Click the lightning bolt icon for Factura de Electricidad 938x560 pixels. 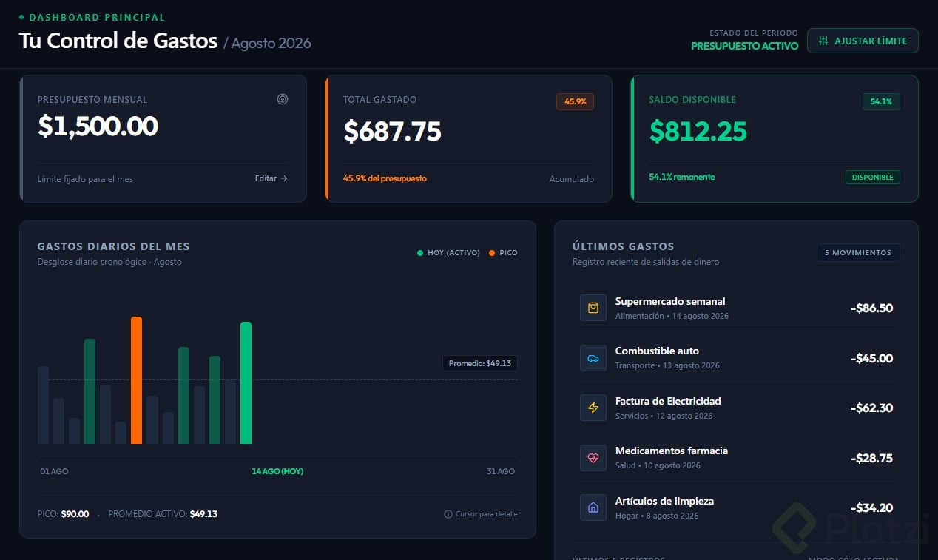coord(593,408)
